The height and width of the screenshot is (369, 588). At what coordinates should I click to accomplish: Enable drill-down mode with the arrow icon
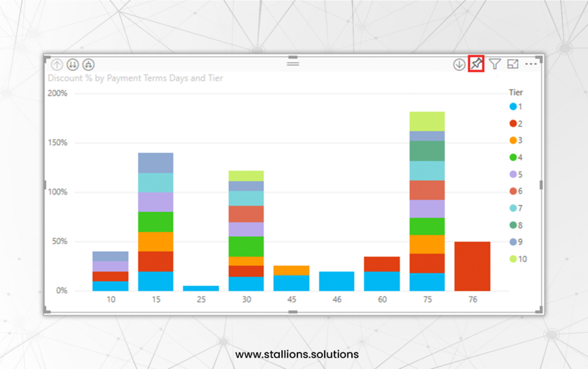coord(458,63)
